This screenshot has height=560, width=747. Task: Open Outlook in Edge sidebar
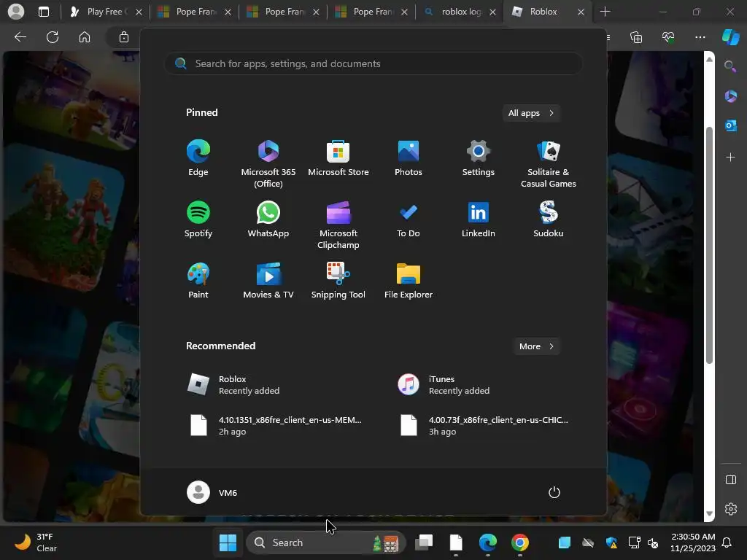point(730,125)
